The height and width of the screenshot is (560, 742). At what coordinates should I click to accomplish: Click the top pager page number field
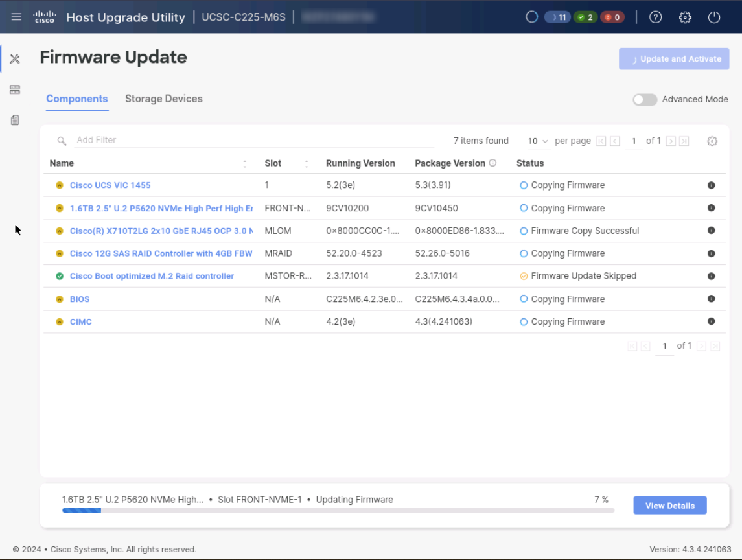[x=634, y=141]
